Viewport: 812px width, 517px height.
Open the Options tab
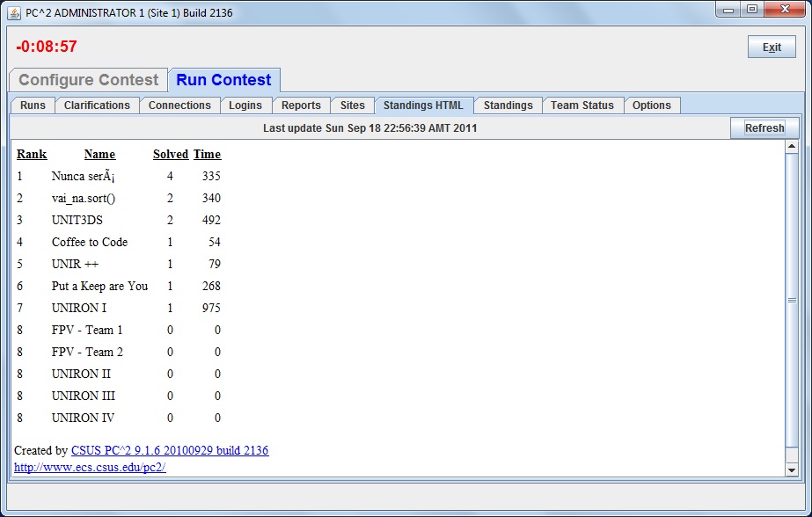coord(651,106)
